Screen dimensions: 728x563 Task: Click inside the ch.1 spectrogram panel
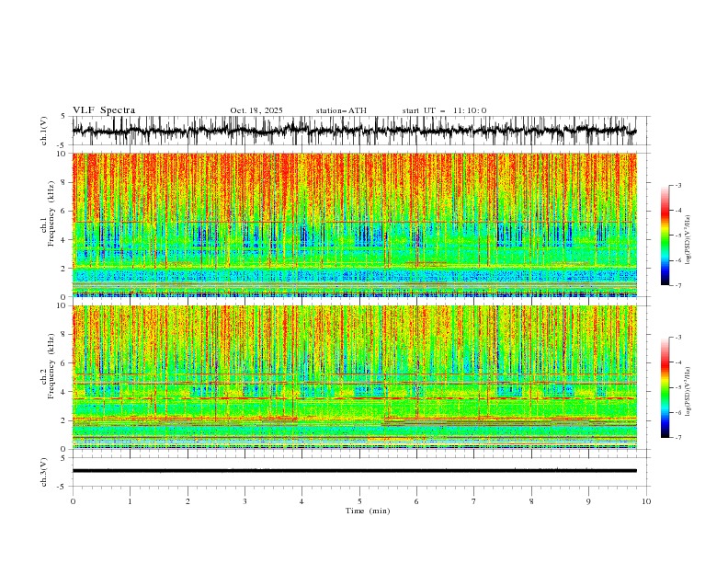(355, 224)
